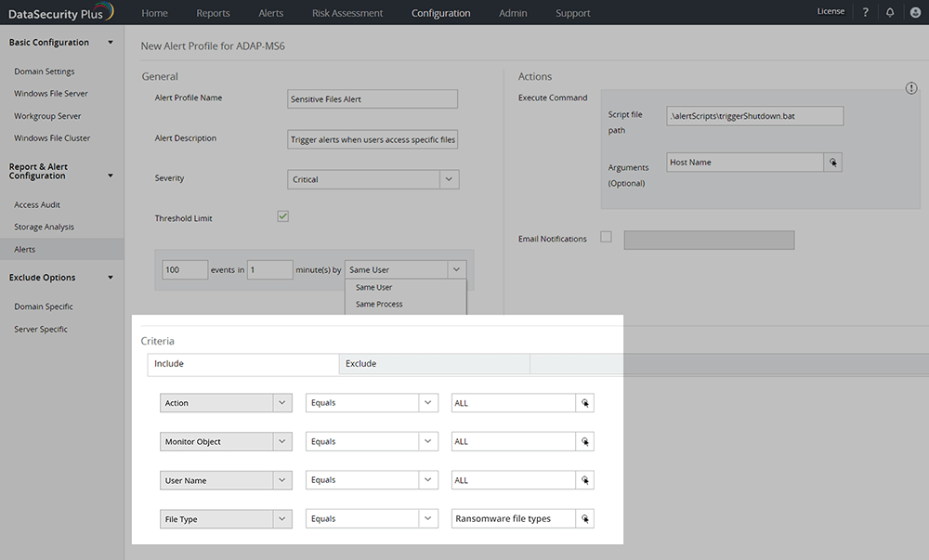Viewport: 929px width, 560px height.
Task: Collapse the Basic Configuration section
Action: coord(111,43)
